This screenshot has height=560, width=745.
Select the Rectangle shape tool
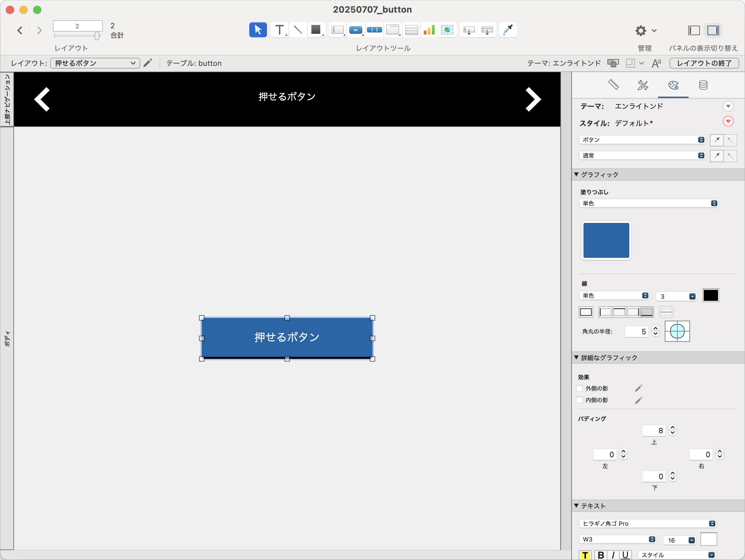pyautogui.click(x=316, y=30)
